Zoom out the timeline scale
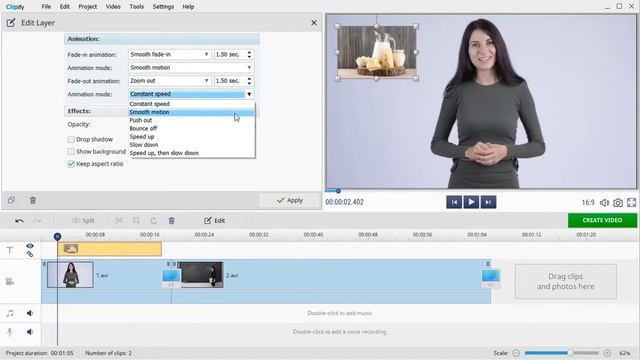This screenshot has height=360, width=640. 516,353
